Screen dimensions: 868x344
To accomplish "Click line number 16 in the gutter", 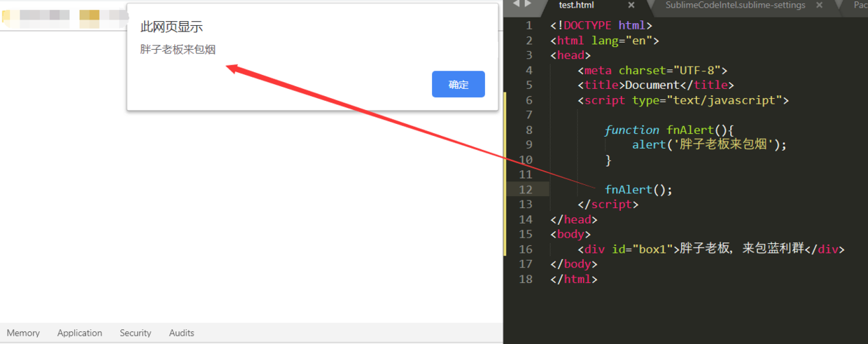I will (526, 249).
